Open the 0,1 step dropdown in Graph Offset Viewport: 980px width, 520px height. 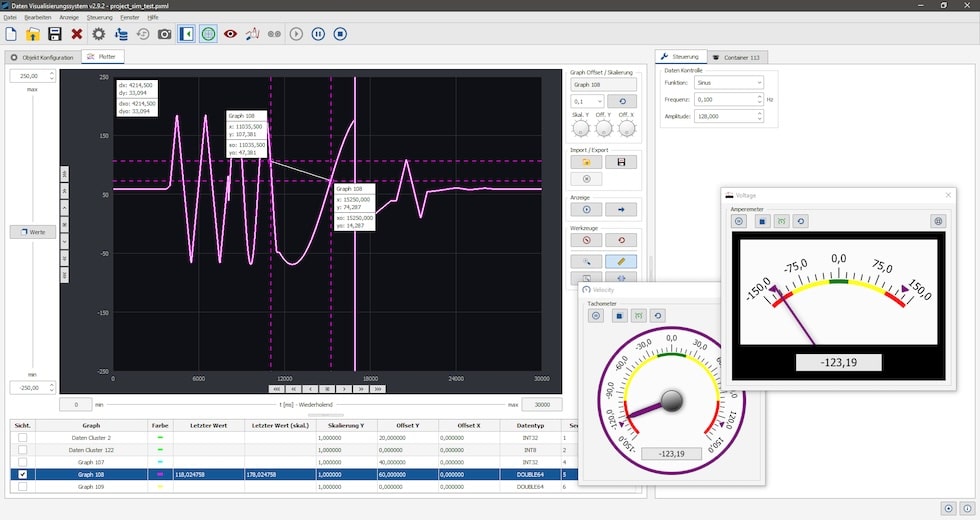[585, 101]
